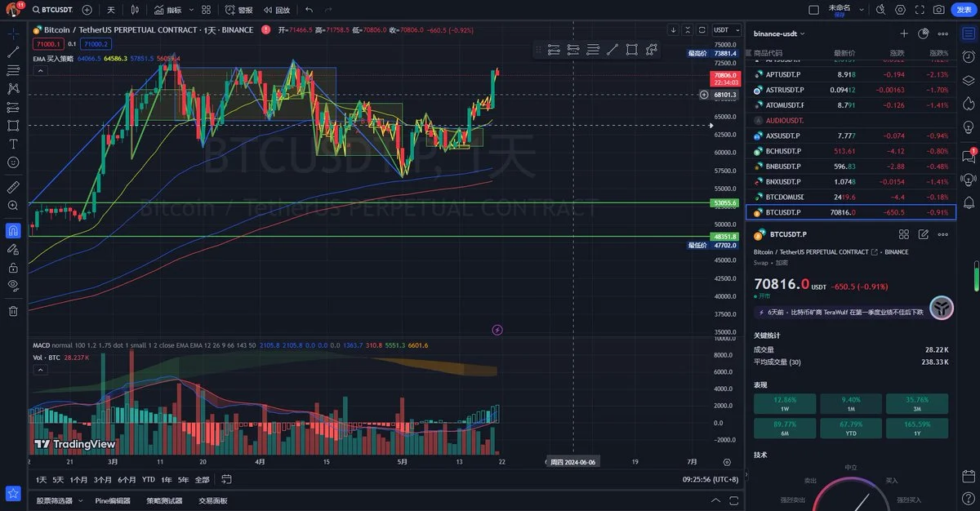The image size is (980, 511).
Task: Toggle magnet mode in left toolbar
Action: 13,229
